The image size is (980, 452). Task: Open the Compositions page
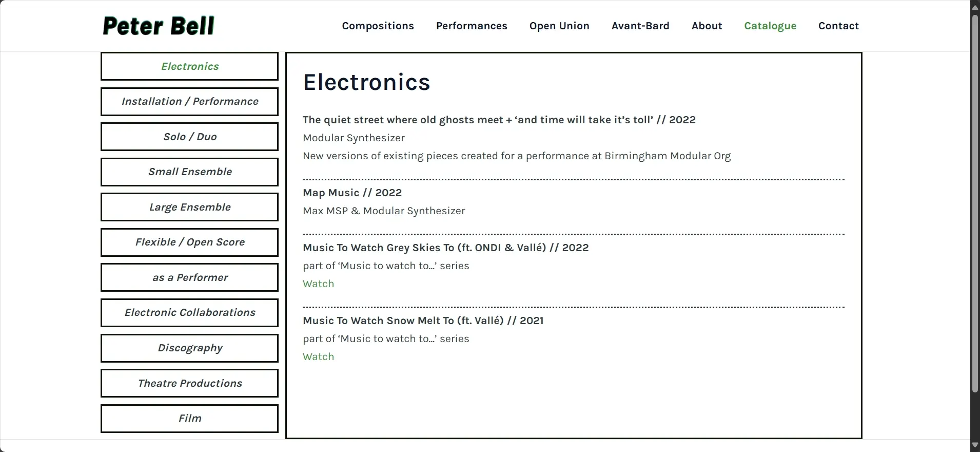(x=378, y=26)
